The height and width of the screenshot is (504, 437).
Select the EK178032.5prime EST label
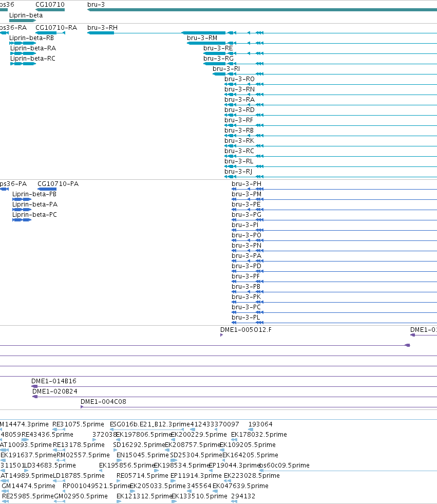[x=259, y=435]
